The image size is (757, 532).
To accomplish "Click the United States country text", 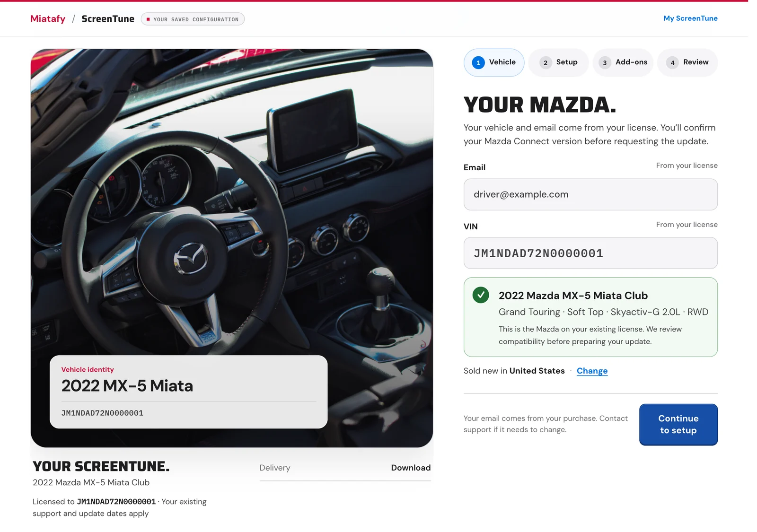I will click(x=537, y=371).
